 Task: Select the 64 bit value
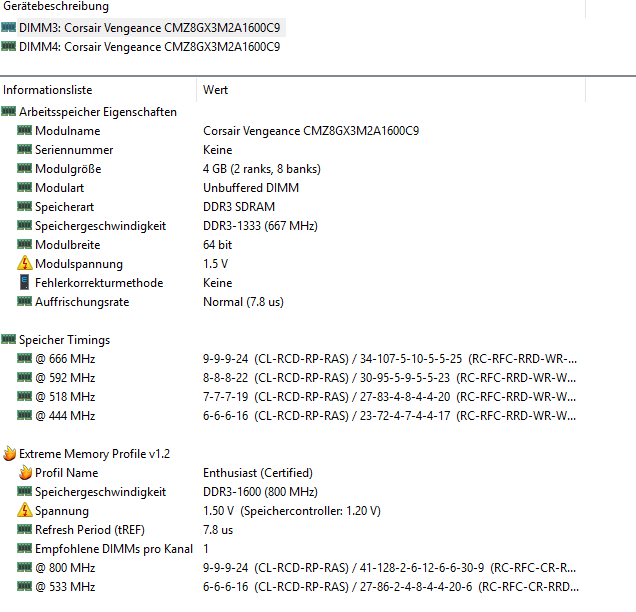(x=217, y=245)
